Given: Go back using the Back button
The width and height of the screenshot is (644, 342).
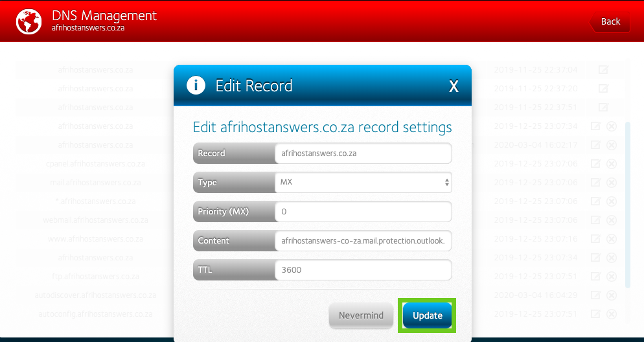Looking at the screenshot, I should point(610,21).
